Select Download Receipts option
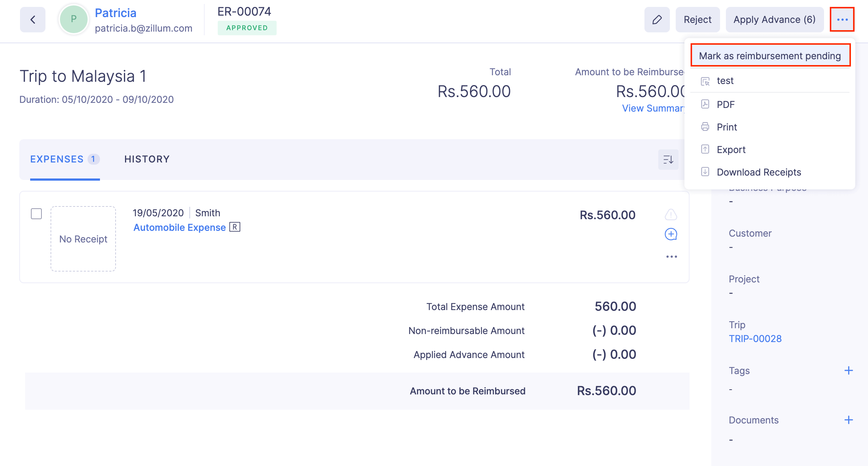The width and height of the screenshot is (868, 466). pyautogui.click(x=759, y=172)
